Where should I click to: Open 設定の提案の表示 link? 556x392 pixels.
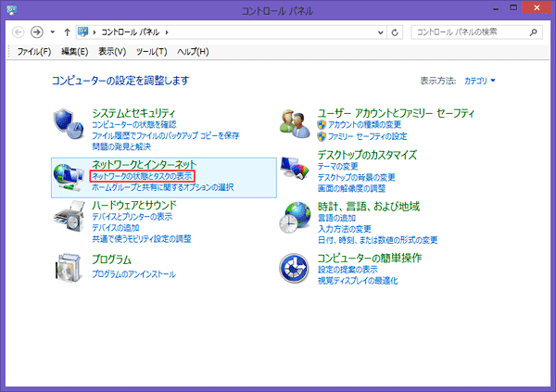[x=347, y=270]
